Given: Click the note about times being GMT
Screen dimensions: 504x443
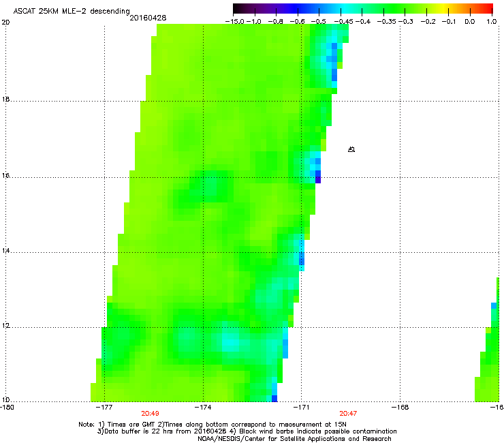Looking at the screenshot, I should (x=212, y=425).
